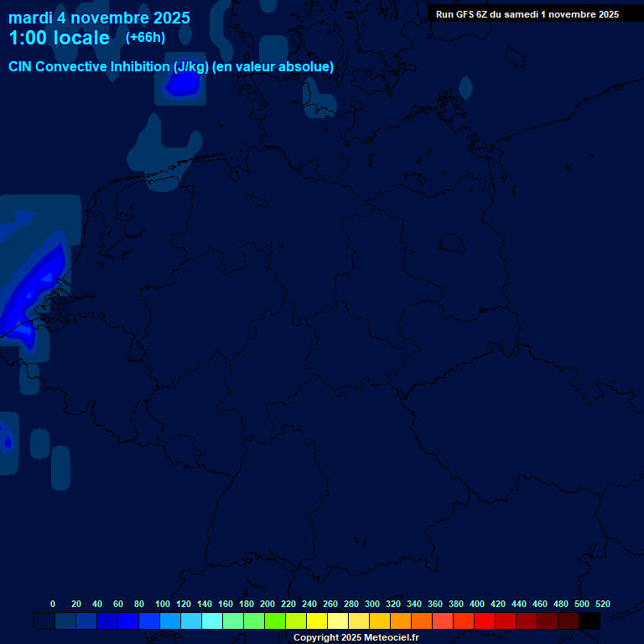Select the light blue swatch between 100 and 120
644x644 pixels.
(x=170, y=621)
